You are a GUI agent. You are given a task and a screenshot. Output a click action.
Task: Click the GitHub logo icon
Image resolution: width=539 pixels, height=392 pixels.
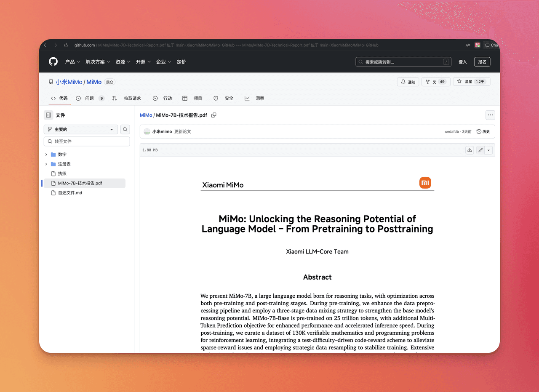point(53,62)
